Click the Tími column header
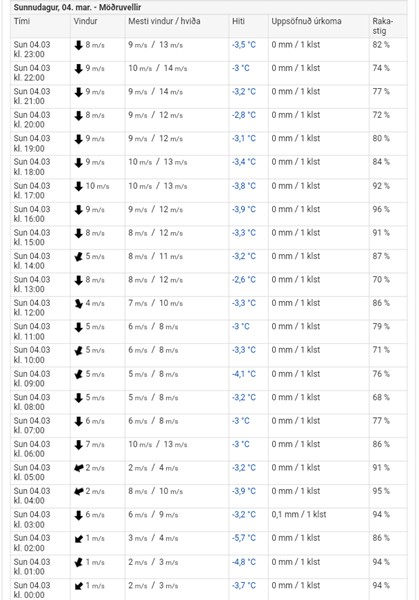The width and height of the screenshot is (419, 600). 22,21
